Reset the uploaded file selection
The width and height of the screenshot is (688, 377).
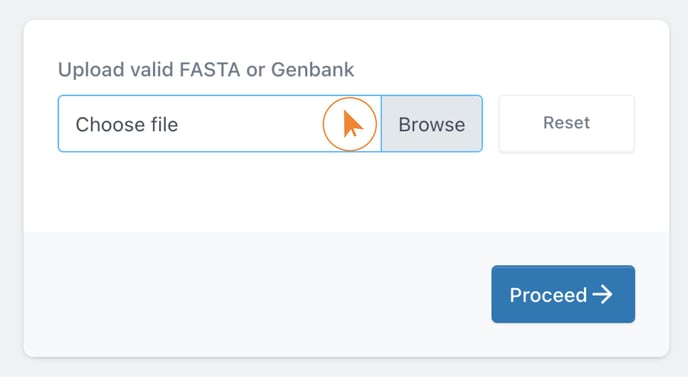pos(566,124)
